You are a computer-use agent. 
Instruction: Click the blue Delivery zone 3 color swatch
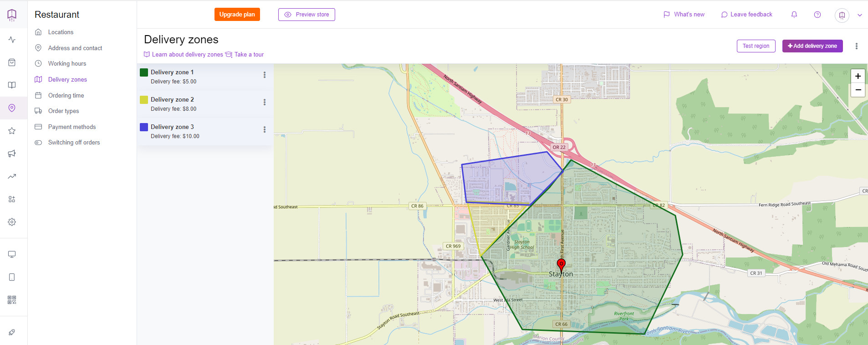click(144, 127)
